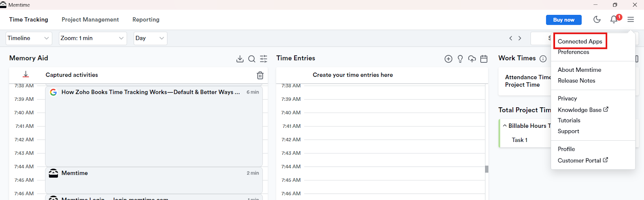Image resolution: width=644 pixels, height=200 pixels.
Task: Collapse the Billable Hours project chevron
Action: click(x=505, y=126)
